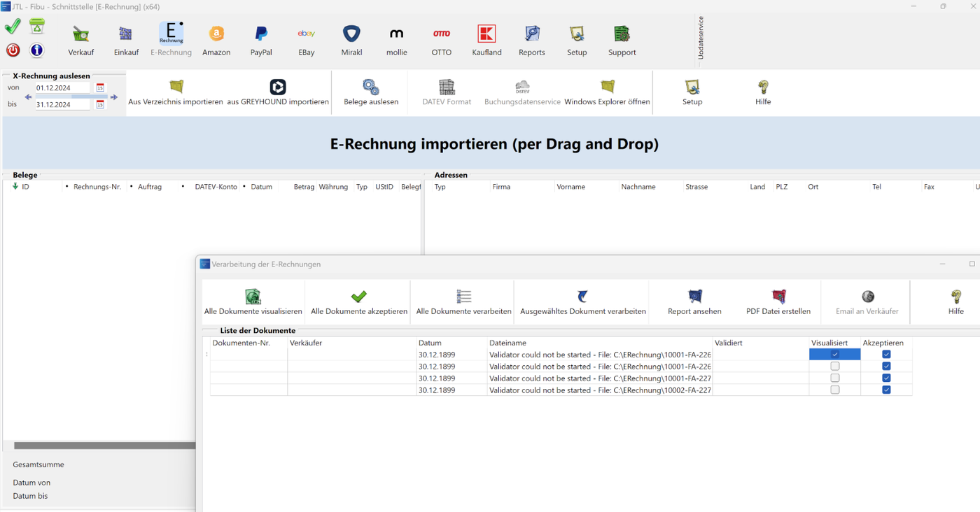Click the red power icon
Image resolution: width=980 pixels, height=512 pixels.
coord(13,50)
